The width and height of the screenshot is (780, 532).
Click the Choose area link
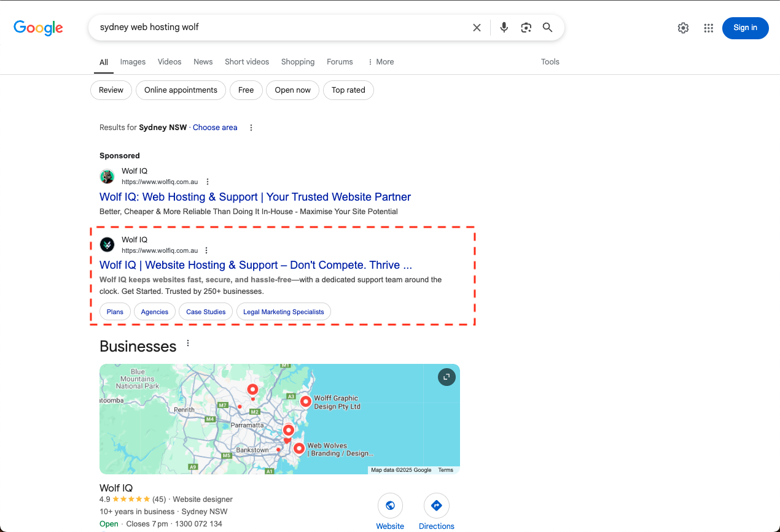(215, 128)
